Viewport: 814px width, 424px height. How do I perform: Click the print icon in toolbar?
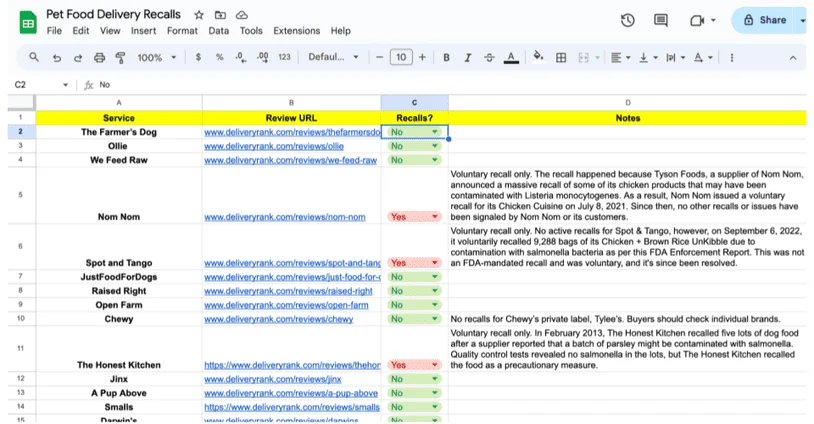pos(99,58)
